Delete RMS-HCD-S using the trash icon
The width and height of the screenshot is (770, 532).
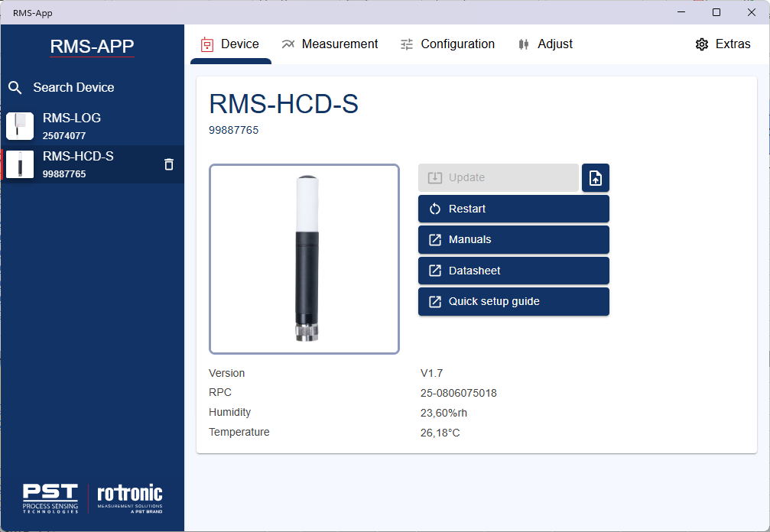[x=168, y=164]
